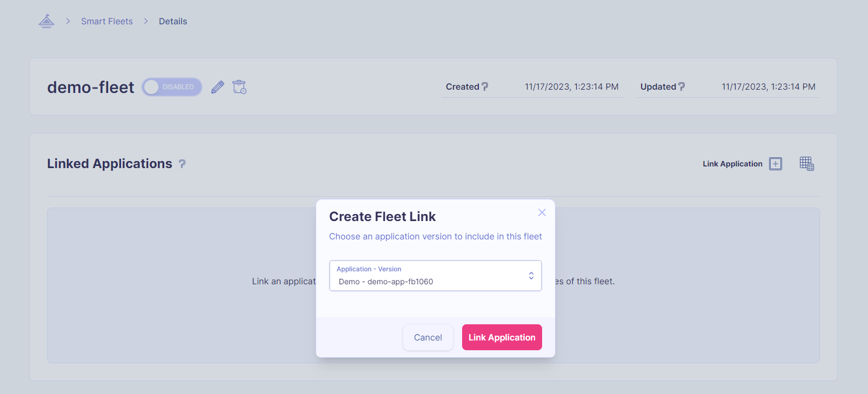The image size is (868, 394).
Task: Show help for the Updated field
Action: click(682, 86)
